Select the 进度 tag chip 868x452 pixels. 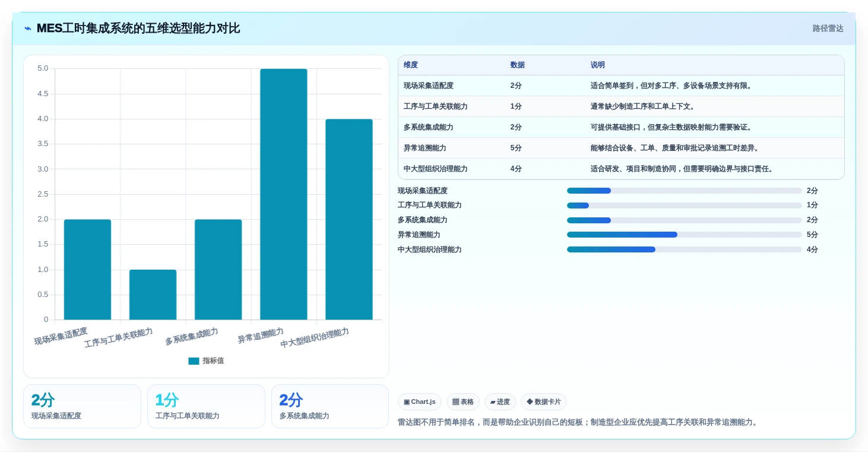(x=500, y=402)
